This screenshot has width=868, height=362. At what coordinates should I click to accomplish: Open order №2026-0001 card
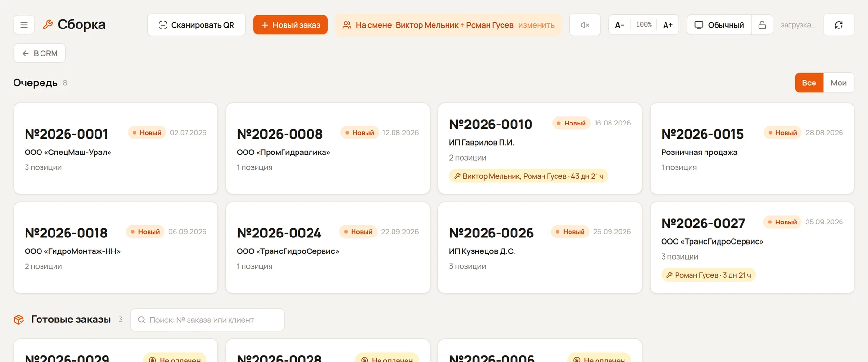click(x=116, y=148)
